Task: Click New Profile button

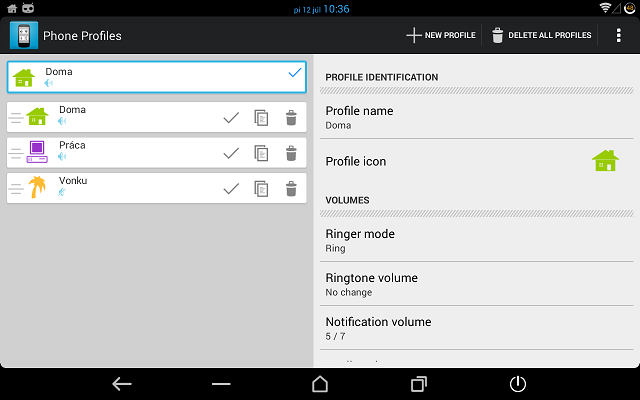Action: (441, 35)
